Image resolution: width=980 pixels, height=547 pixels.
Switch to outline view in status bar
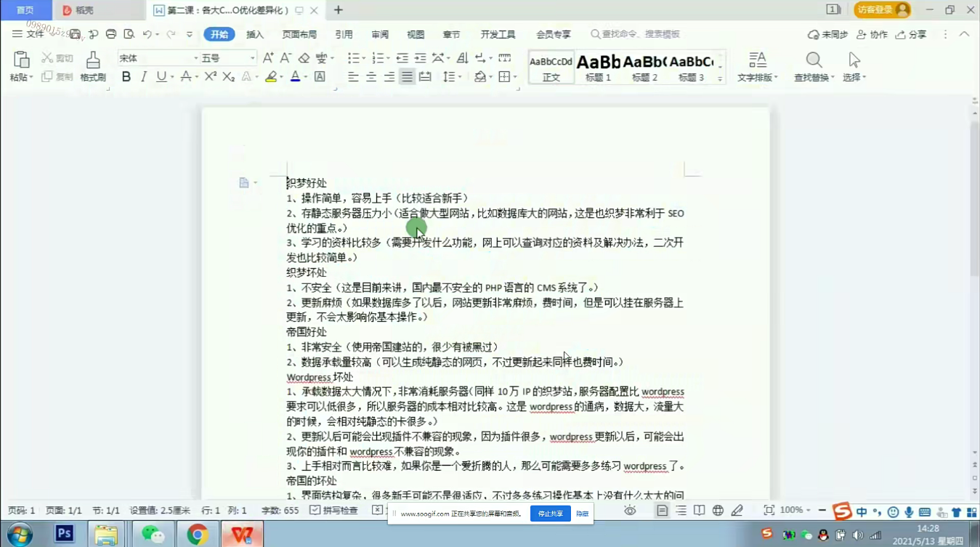point(681,511)
